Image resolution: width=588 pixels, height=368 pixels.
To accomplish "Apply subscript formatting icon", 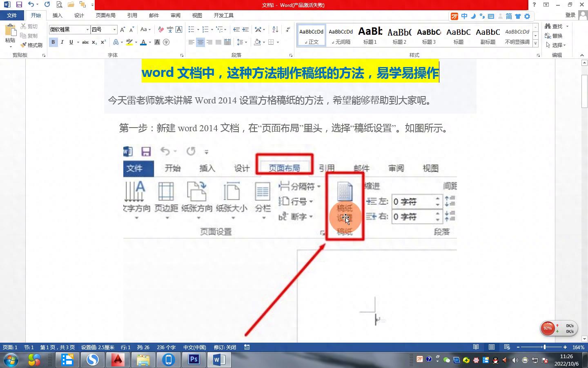I will tap(94, 42).
